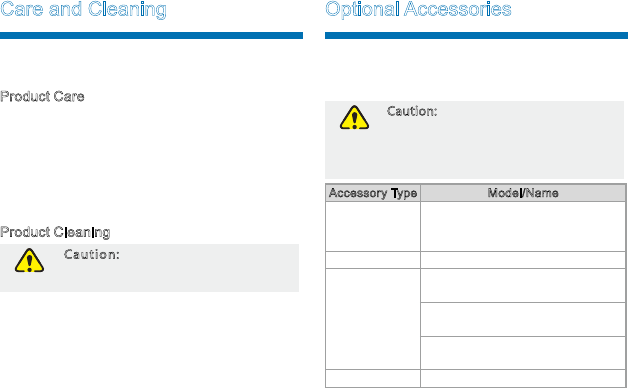Select the Optional Accessories heading
Screen dimensions: 628x388
pyautogui.click(x=418, y=10)
